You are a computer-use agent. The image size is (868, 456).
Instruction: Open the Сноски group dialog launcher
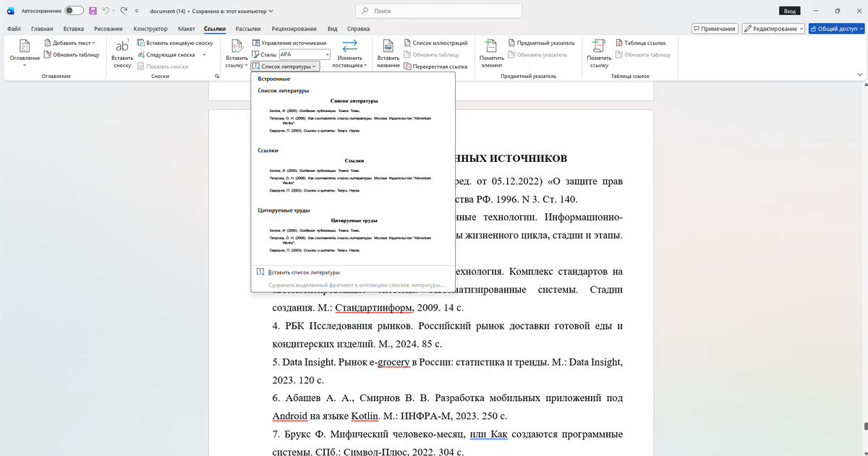click(217, 76)
